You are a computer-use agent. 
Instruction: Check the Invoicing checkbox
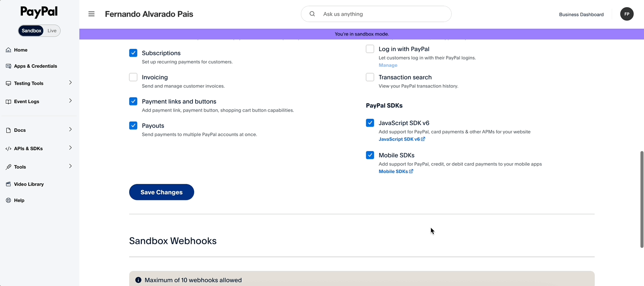[x=133, y=77]
